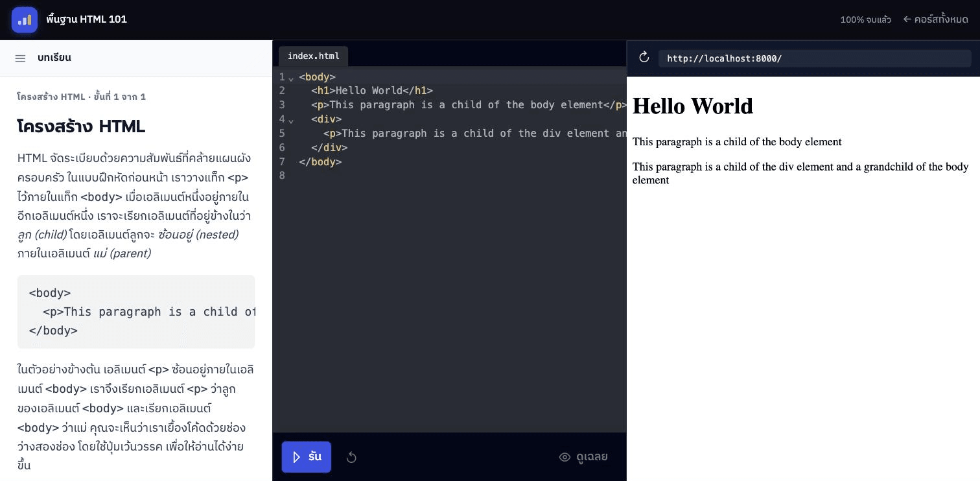Click editor line 3 paragraph code
980x481 pixels.
[x=469, y=105]
